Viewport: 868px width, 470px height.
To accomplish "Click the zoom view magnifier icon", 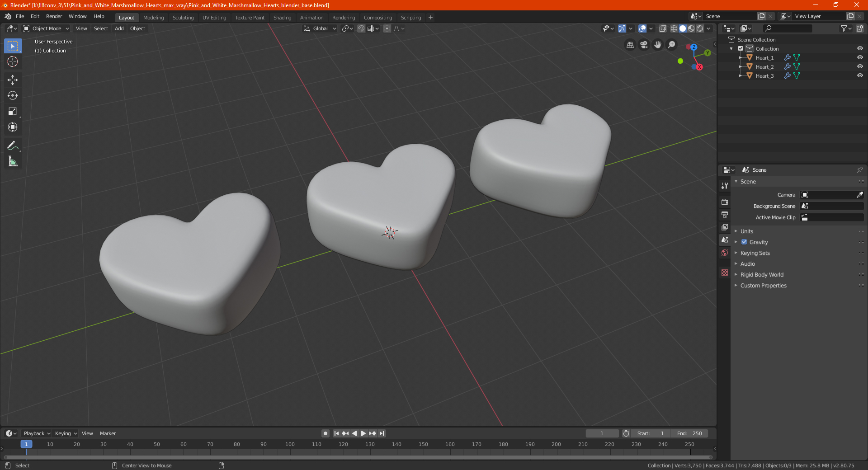I will tap(672, 45).
